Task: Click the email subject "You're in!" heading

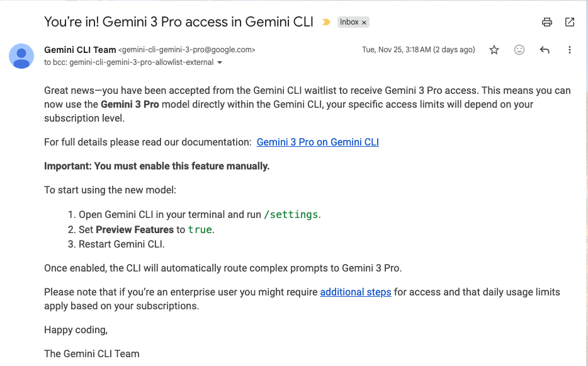Action: 179,21
